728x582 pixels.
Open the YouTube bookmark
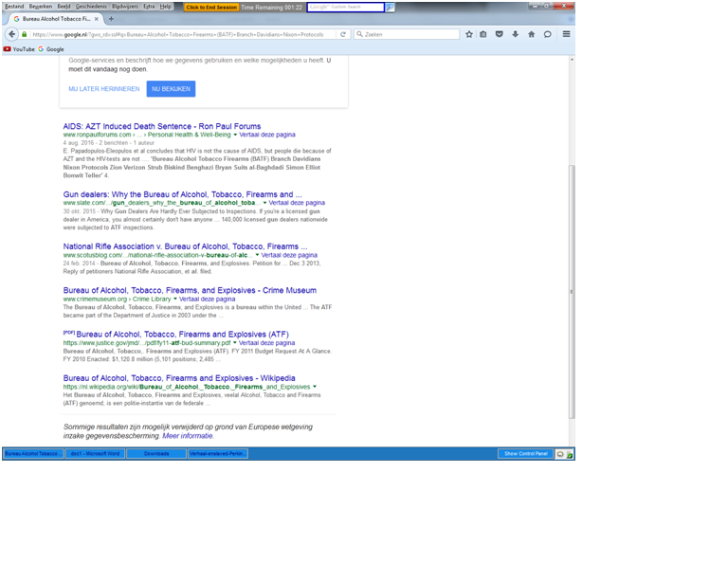tap(19, 49)
